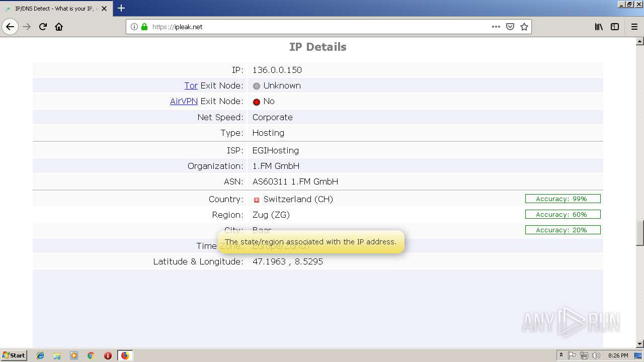Click the City accuracy 20% bar
644x362 pixels.
562,230
